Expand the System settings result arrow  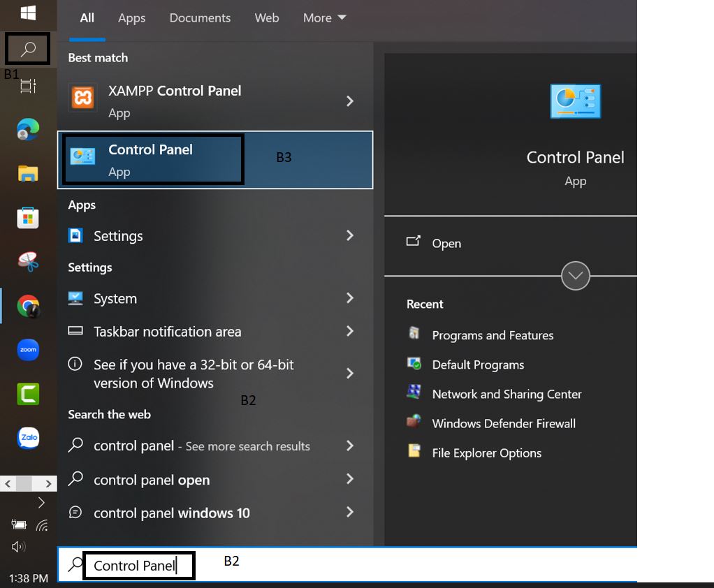[350, 298]
